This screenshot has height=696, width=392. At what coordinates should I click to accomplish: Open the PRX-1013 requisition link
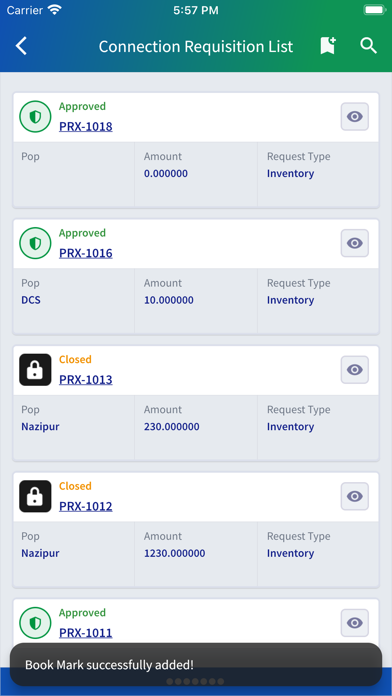[86, 380]
